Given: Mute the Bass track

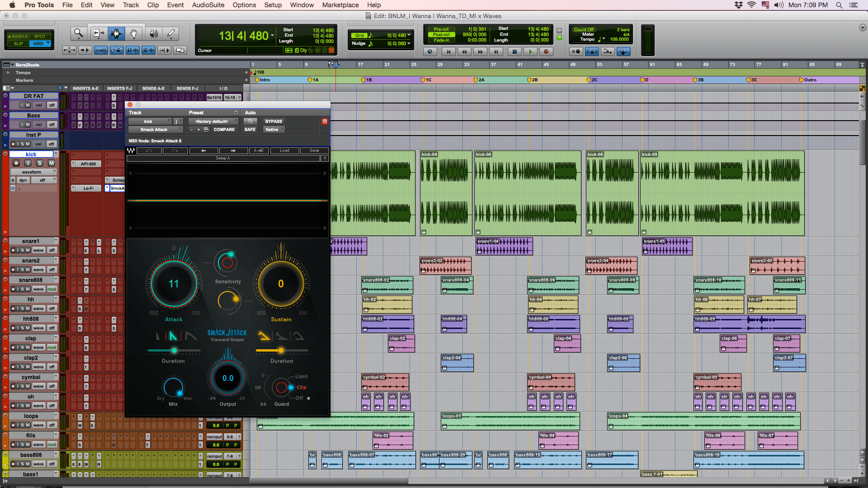Looking at the screenshot, I should (28, 125).
